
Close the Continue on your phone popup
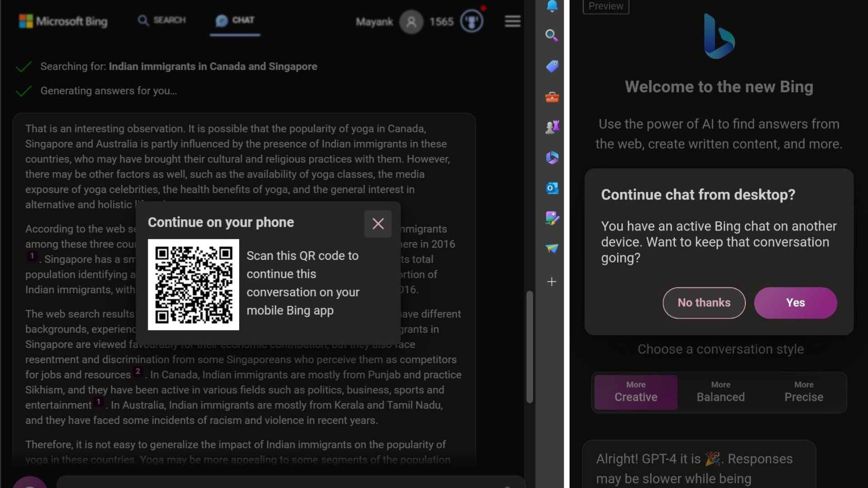click(x=378, y=223)
